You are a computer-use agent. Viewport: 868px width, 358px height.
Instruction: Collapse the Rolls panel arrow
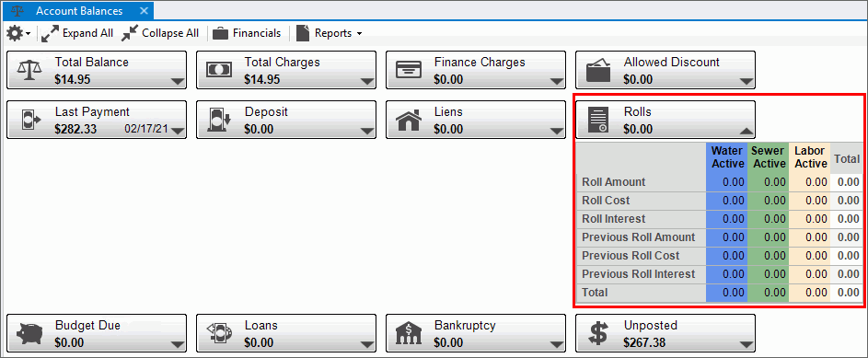[x=746, y=131]
